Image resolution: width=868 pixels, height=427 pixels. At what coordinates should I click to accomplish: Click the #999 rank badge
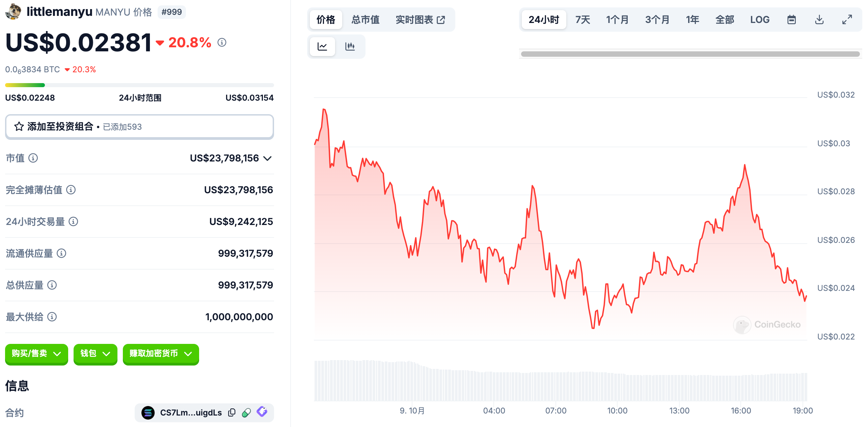(x=171, y=12)
